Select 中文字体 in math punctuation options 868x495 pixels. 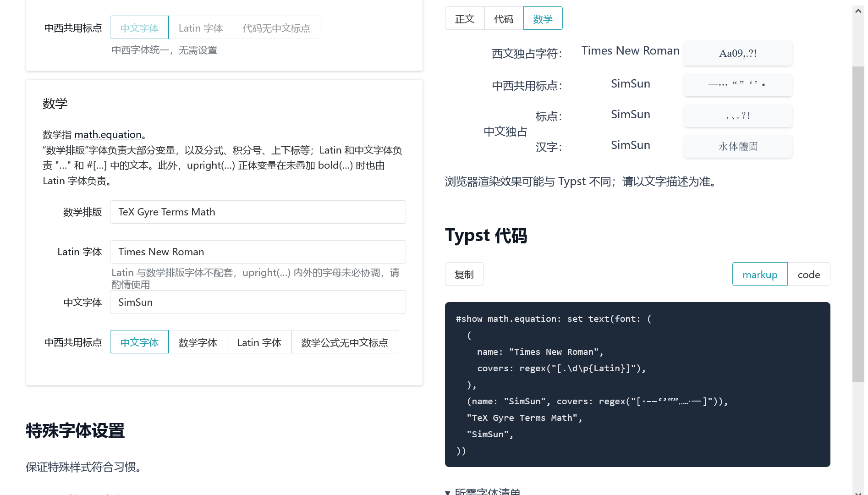139,342
